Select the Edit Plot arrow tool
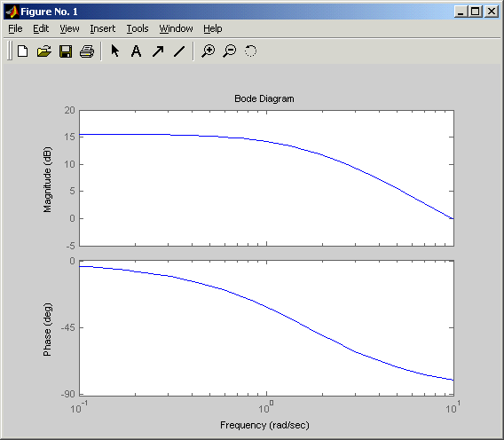This screenshot has height=440, width=504. 115,51
